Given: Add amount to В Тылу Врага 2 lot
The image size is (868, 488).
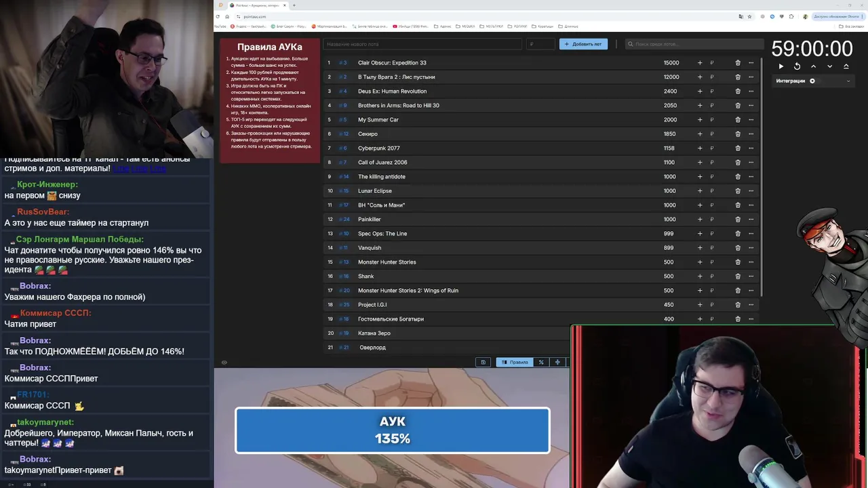Looking at the screenshot, I should pyautogui.click(x=700, y=77).
